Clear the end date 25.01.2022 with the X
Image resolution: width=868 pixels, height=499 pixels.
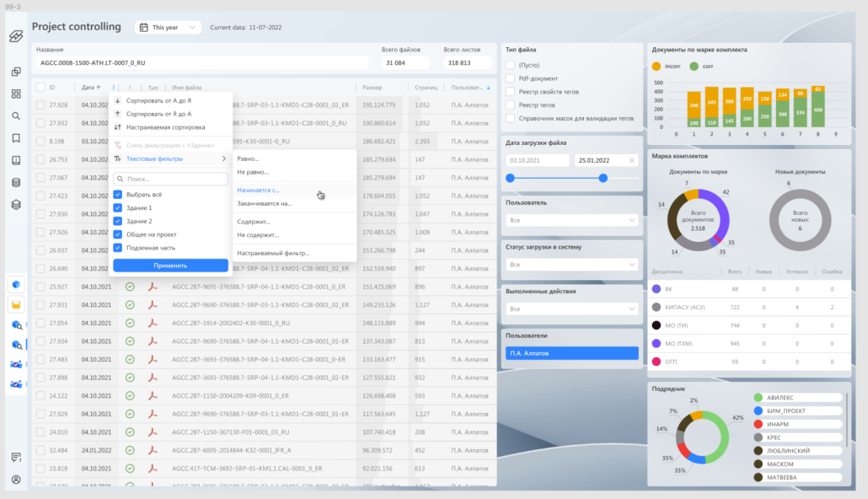[632, 160]
